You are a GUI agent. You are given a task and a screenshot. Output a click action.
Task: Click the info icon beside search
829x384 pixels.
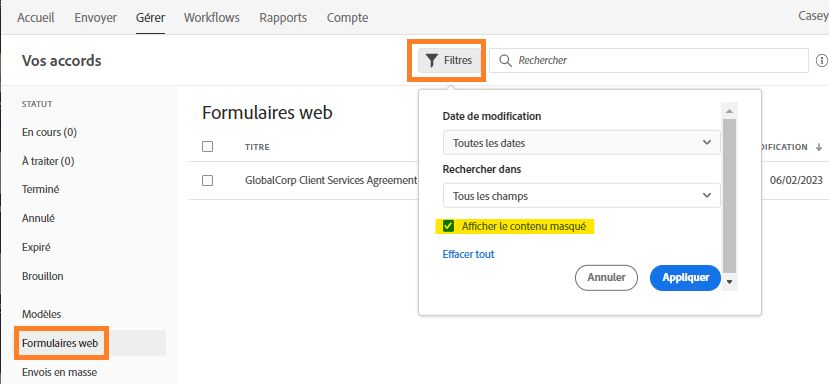pyautogui.click(x=822, y=61)
